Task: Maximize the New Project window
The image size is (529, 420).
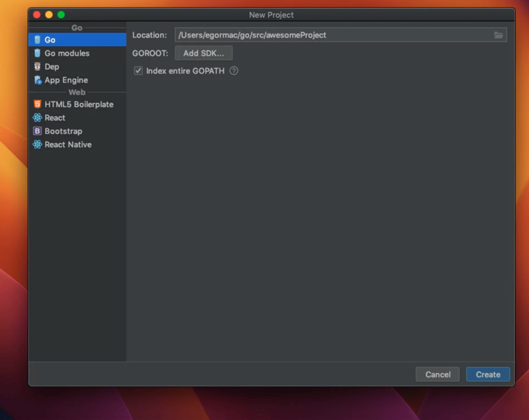Action: [61, 15]
